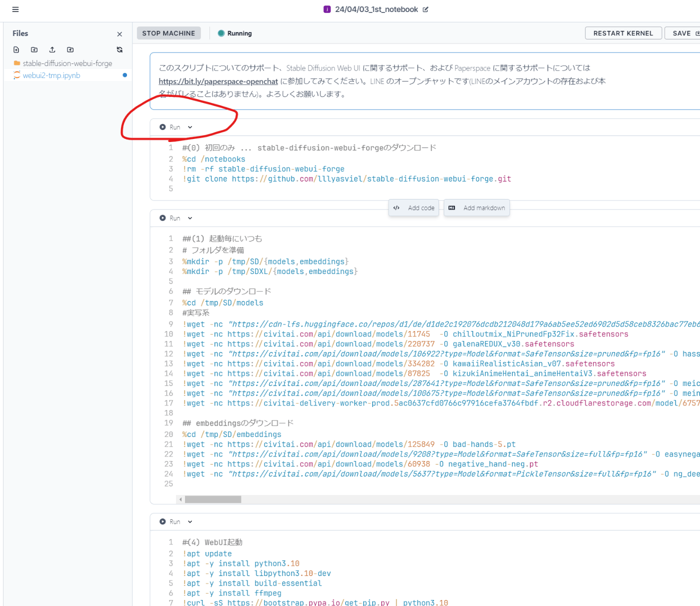Click the scrollbar left arrow in wget cell
The width and height of the screenshot is (700, 606).
click(x=180, y=499)
